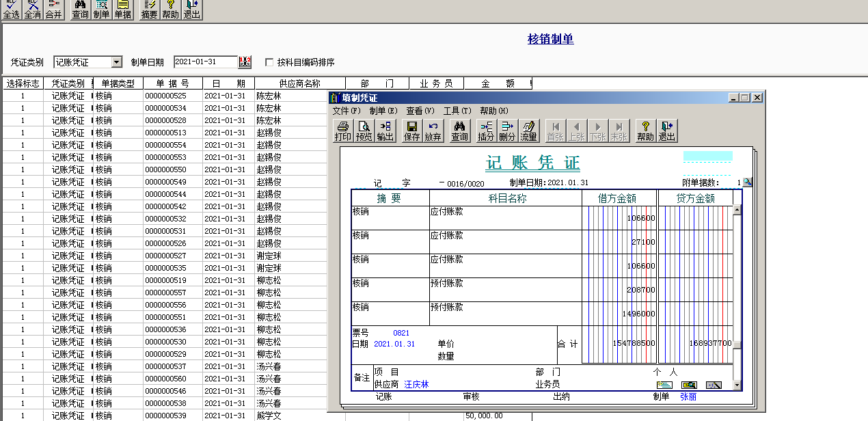This screenshot has height=421, width=868.
Task: Click the 退出 exit icon in main toolbar
Action: [x=191, y=10]
